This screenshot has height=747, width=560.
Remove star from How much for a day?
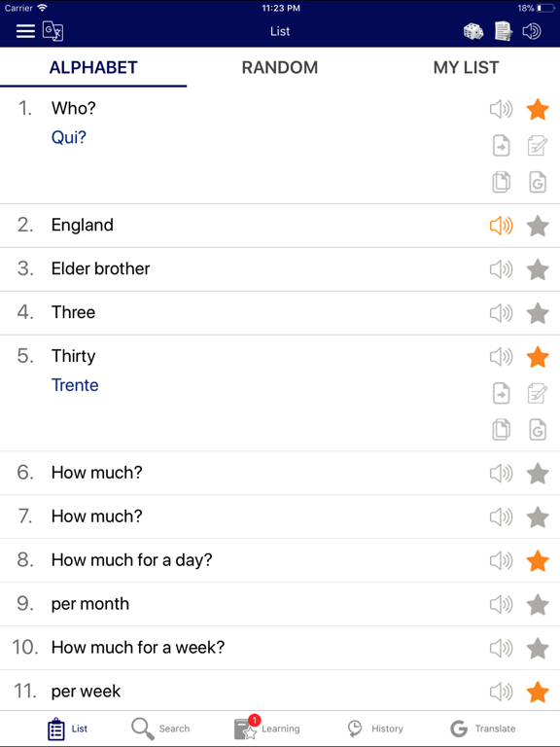point(538,560)
